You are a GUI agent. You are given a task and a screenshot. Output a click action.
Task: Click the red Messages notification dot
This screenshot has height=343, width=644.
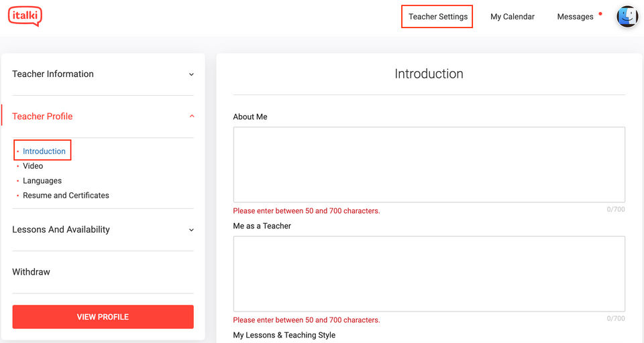600,13
